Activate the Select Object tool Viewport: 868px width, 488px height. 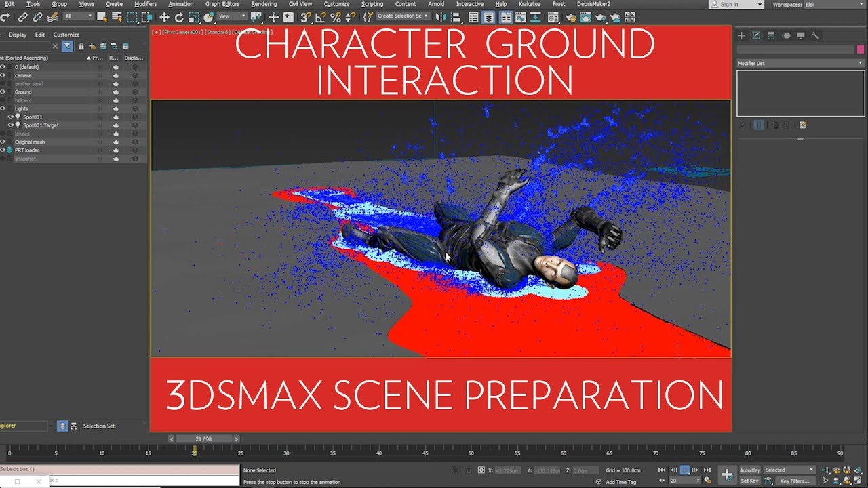(102, 17)
